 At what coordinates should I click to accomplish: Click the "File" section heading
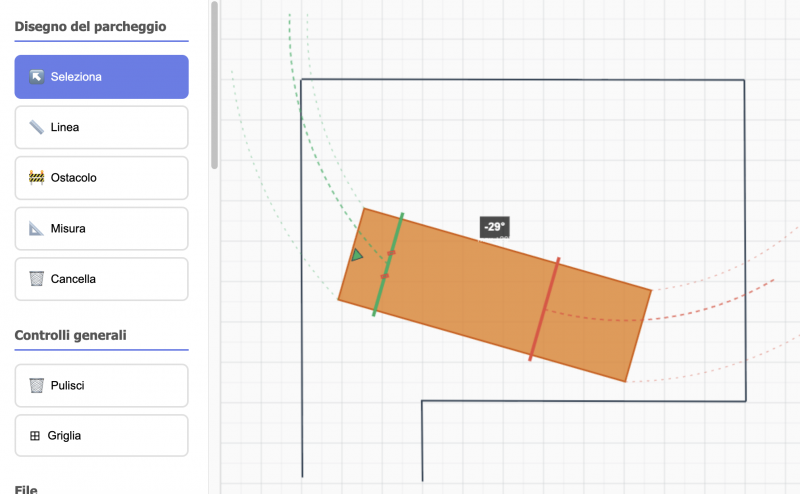(x=25, y=489)
